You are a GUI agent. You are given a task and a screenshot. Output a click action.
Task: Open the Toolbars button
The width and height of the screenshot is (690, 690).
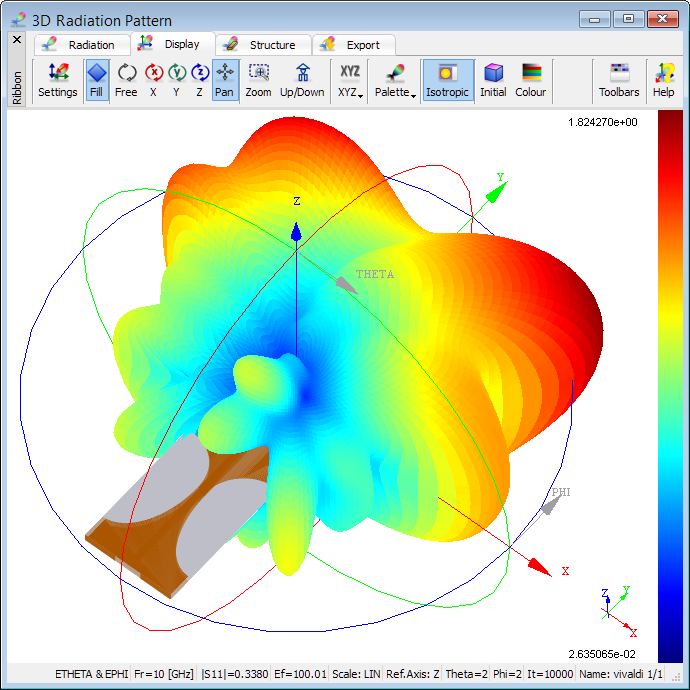pos(619,80)
